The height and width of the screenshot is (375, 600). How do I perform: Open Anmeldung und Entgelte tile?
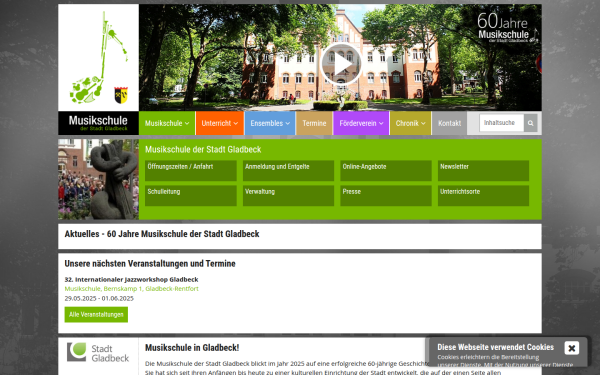288,171
